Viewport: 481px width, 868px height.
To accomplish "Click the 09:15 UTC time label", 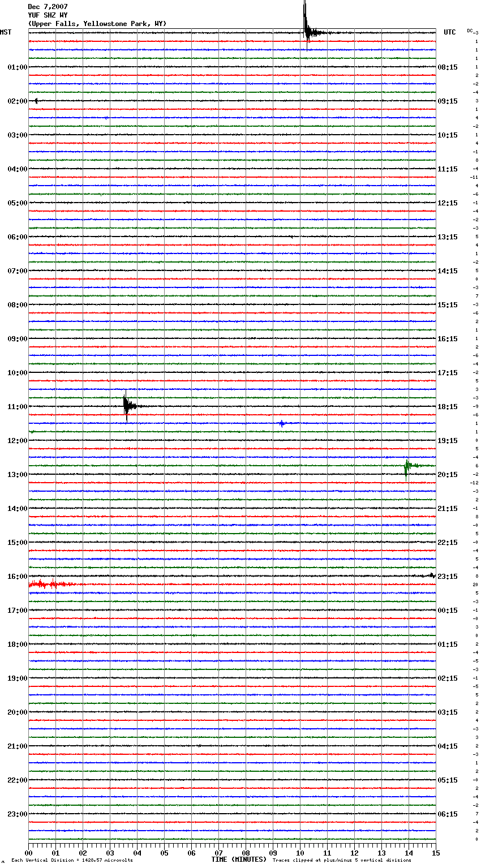I will pyautogui.click(x=448, y=101).
